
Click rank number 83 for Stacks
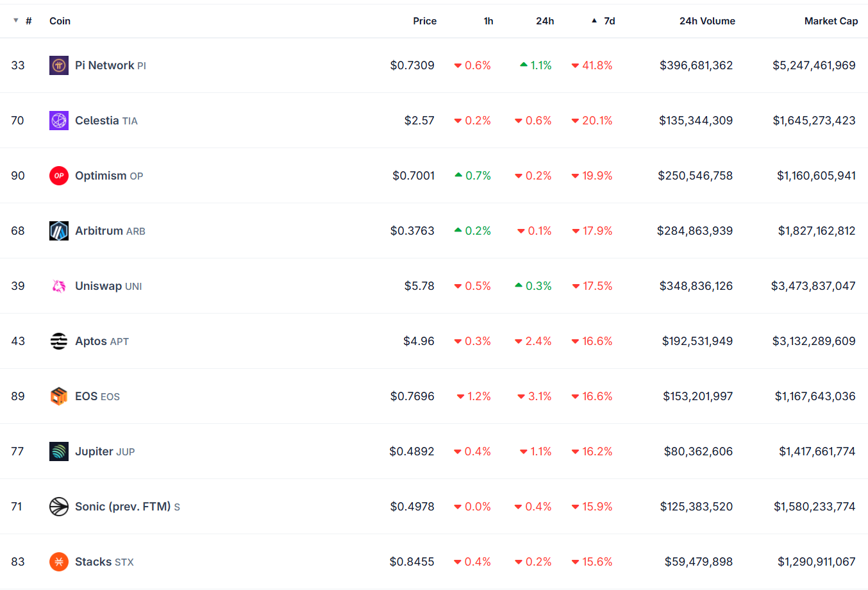18,562
